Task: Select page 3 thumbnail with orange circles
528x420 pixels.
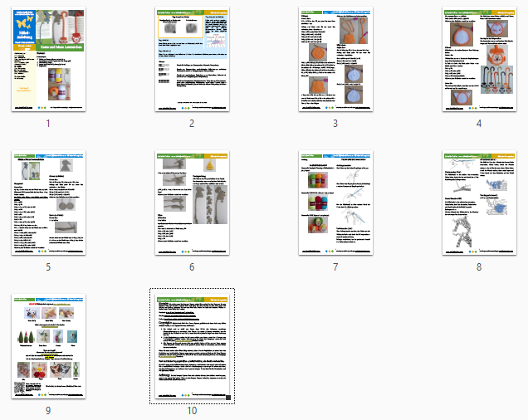Action: point(335,61)
